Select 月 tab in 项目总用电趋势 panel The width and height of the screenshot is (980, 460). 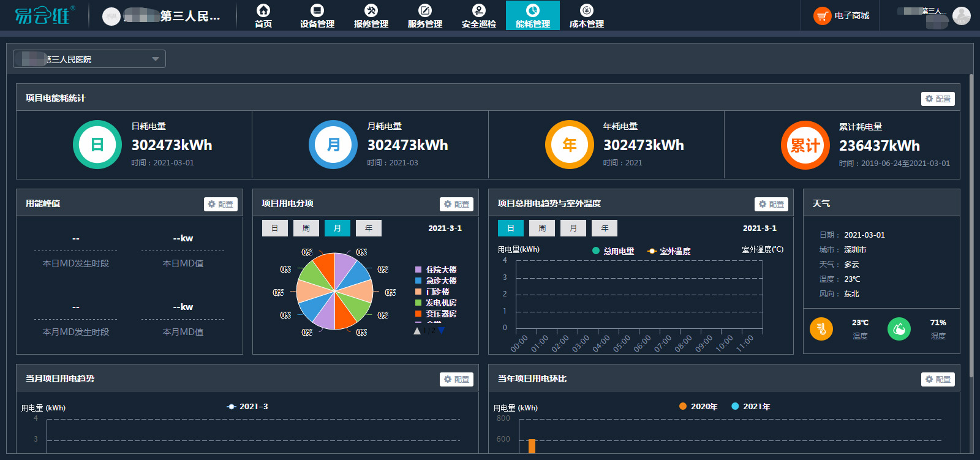573,228
